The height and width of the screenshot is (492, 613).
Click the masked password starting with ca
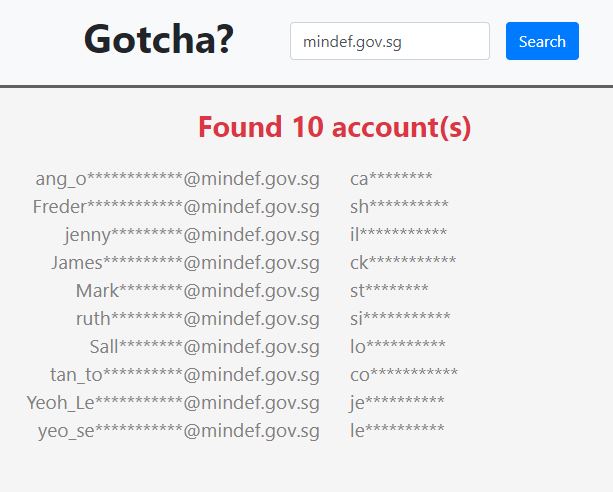click(391, 179)
